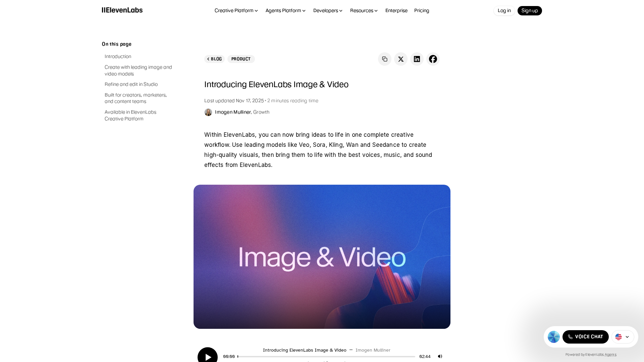Viewport: 644px width, 362px height.
Task: Click the Log in button
Action: 504,11
